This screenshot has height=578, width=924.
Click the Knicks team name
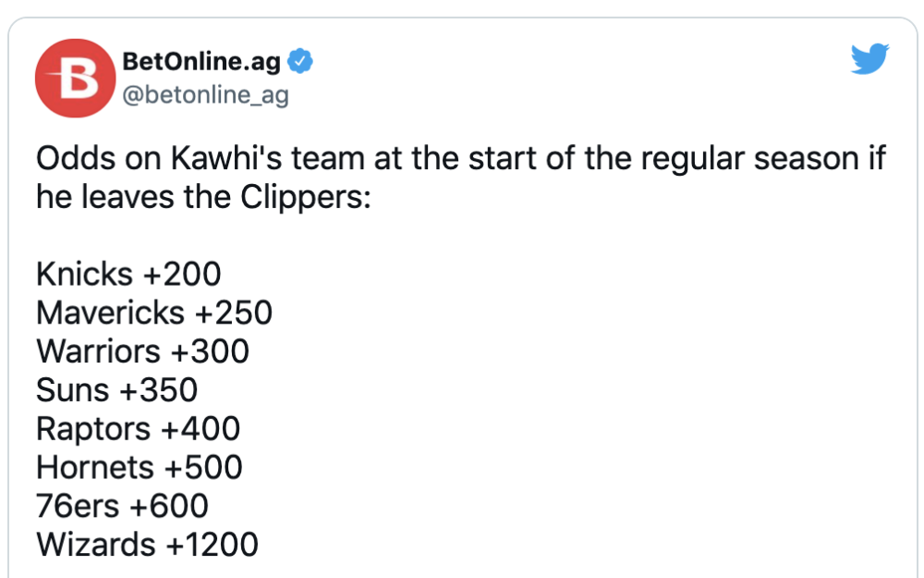(x=84, y=275)
